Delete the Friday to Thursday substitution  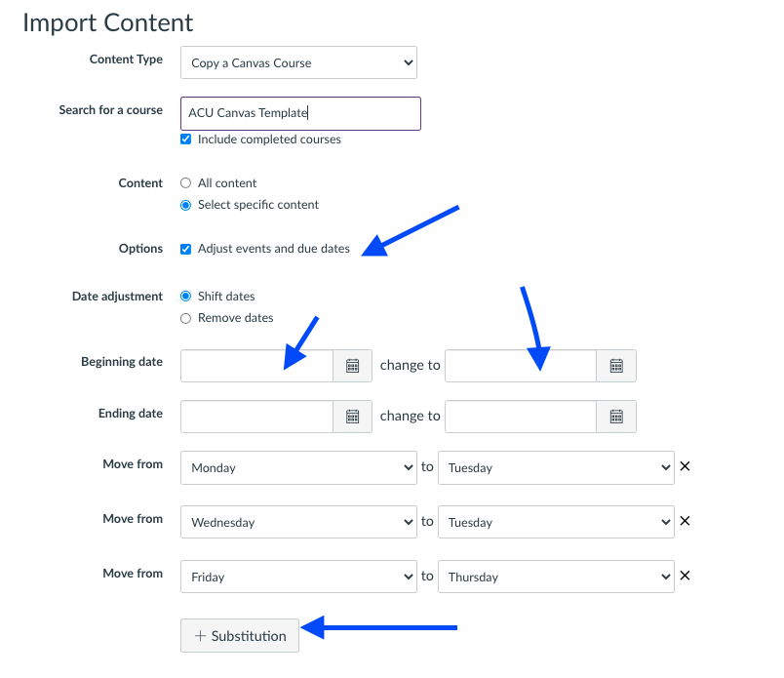[685, 576]
